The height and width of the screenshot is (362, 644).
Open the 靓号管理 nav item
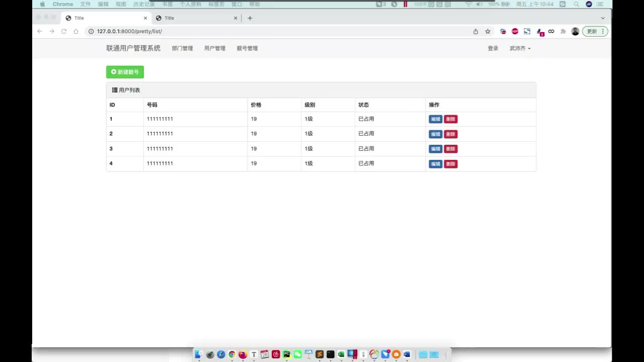point(247,48)
